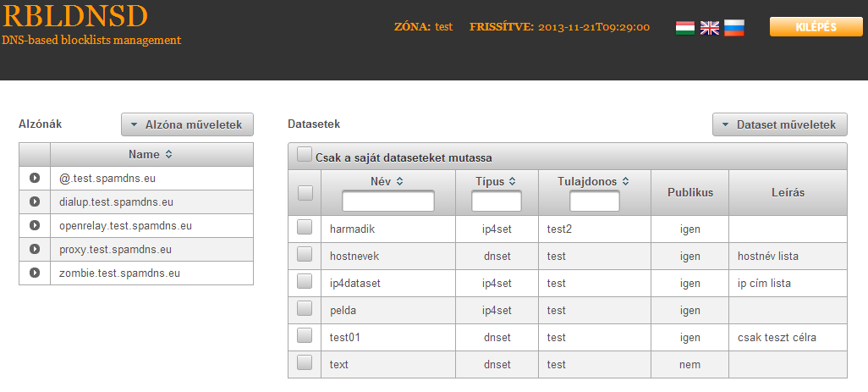Check the box for dataset harmadik

click(305, 227)
